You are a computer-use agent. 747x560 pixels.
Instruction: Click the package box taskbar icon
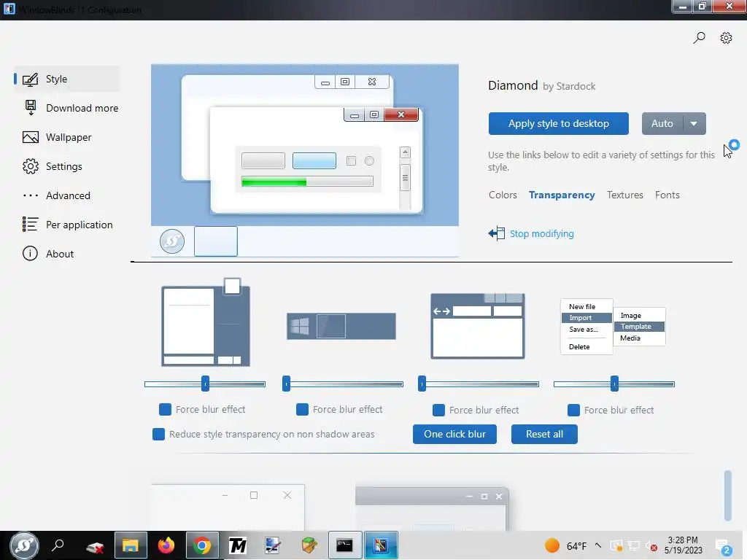click(x=309, y=545)
